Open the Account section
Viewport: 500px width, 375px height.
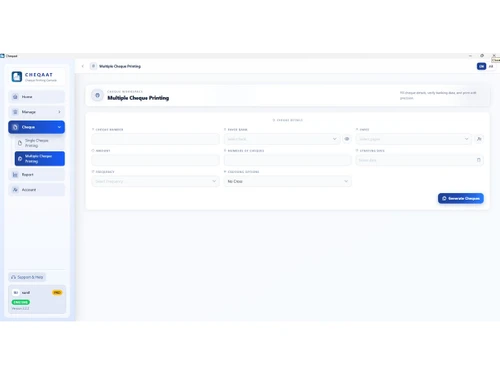36,190
